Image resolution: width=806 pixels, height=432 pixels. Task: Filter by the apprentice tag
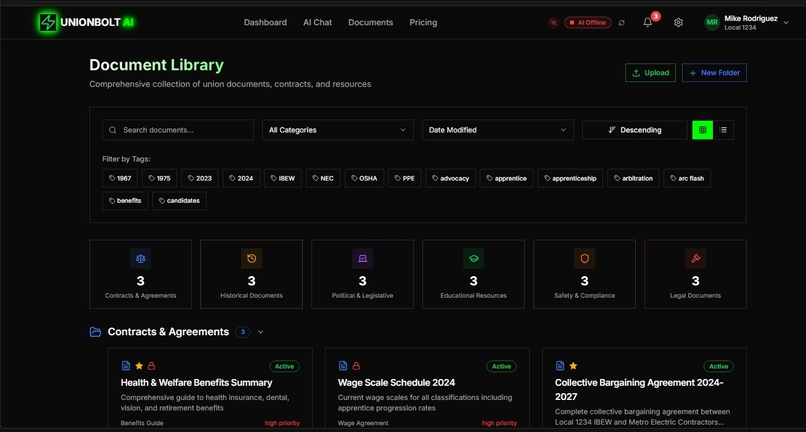click(507, 178)
